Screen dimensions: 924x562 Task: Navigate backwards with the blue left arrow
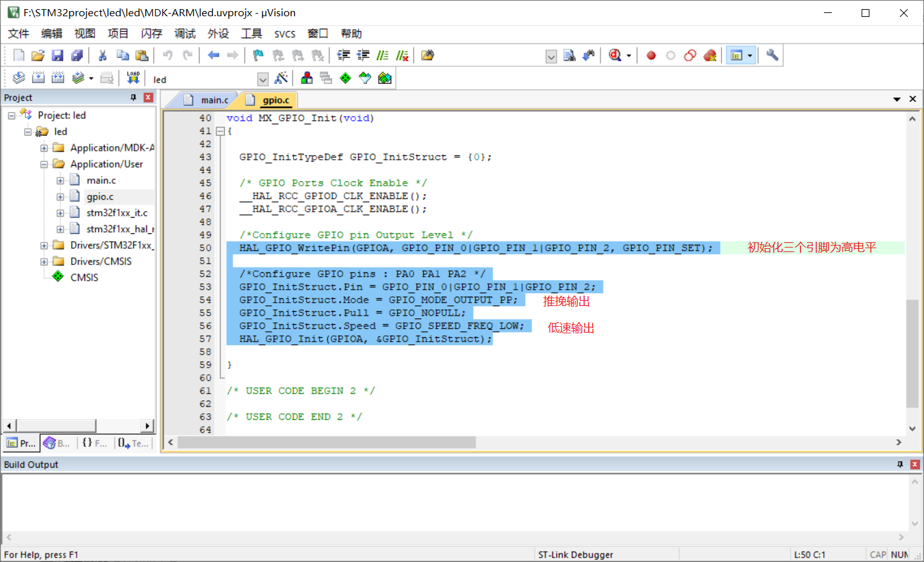click(213, 56)
